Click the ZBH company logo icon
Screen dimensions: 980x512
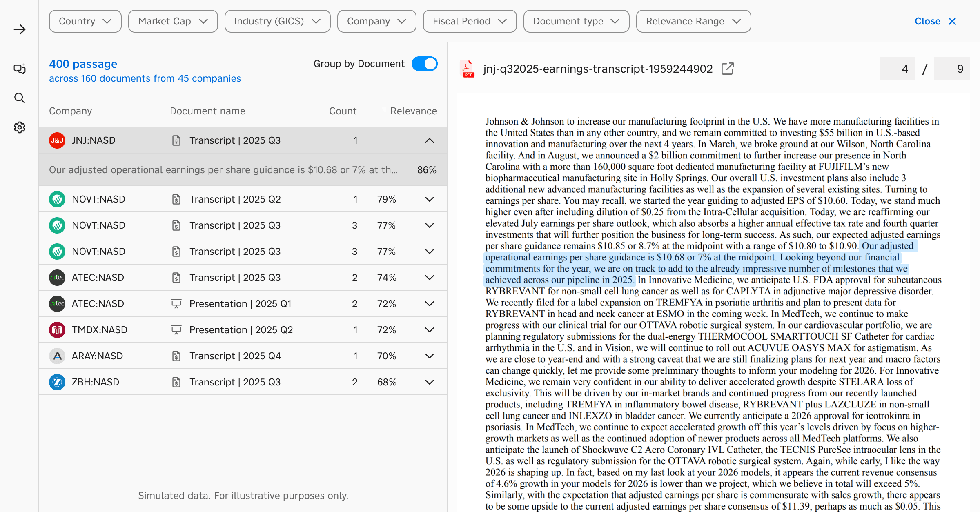[x=57, y=382]
